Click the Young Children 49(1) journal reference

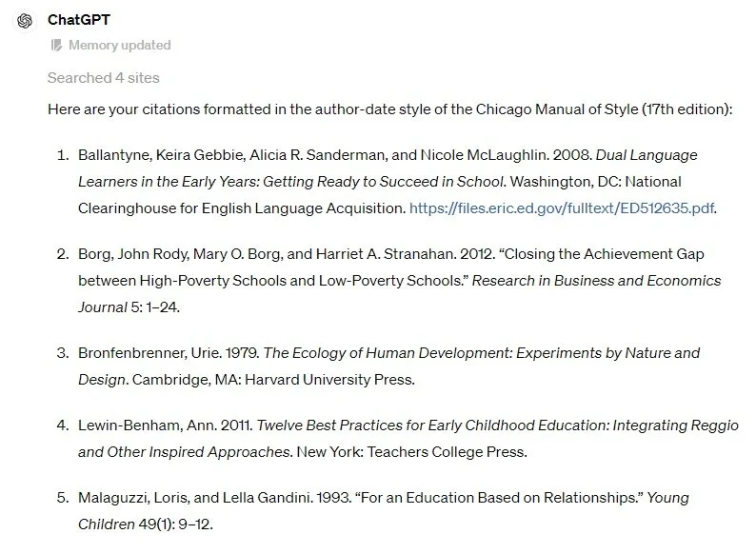[384, 511]
